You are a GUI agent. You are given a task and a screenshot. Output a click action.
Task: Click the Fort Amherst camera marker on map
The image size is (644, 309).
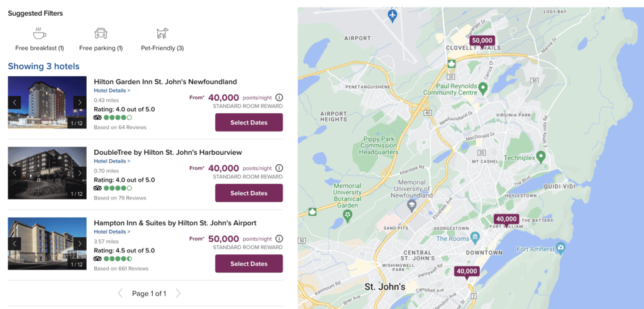(560, 249)
